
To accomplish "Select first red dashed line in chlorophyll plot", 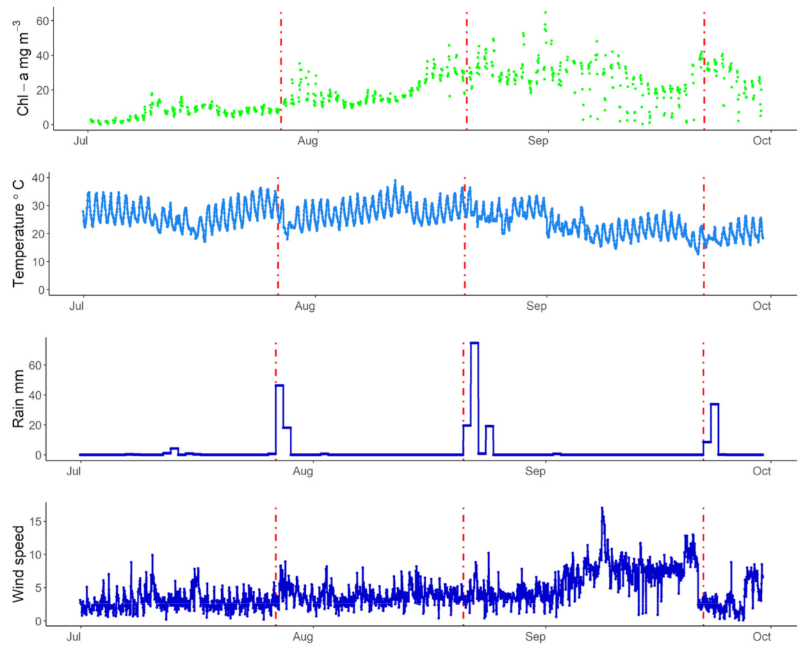I will 281,69.
